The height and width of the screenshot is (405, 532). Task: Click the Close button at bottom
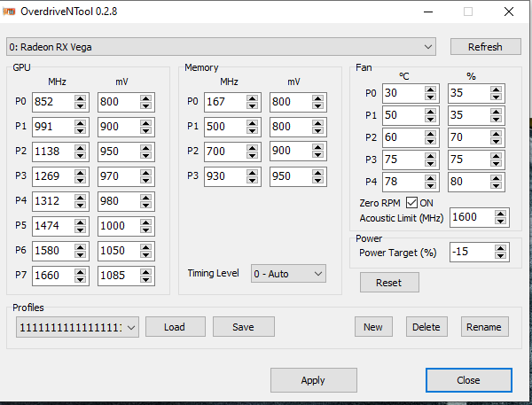pos(469,380)
